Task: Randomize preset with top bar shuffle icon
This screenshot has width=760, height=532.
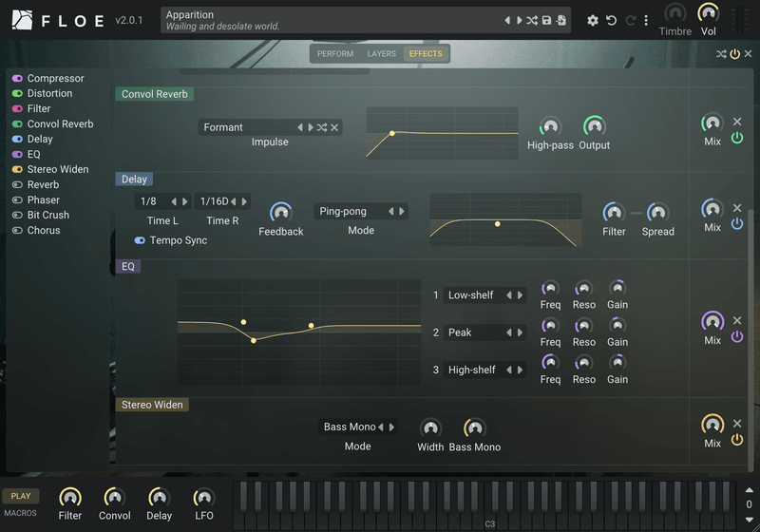Action: [x=532, y=20]
